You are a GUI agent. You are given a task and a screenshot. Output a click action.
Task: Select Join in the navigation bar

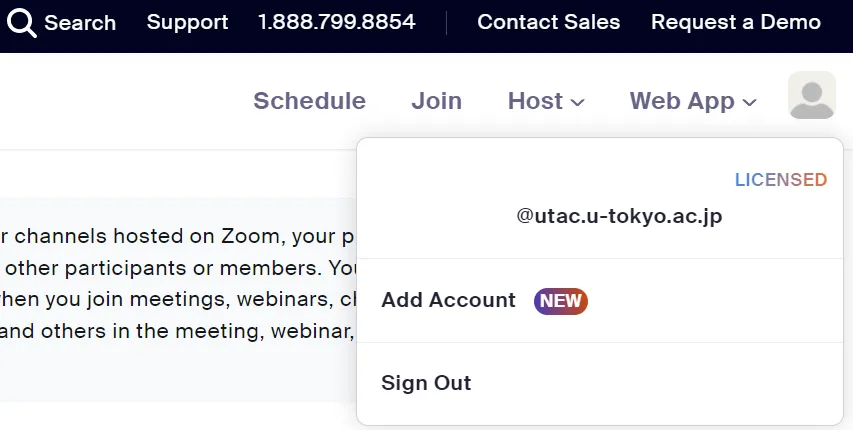point(436,101)
